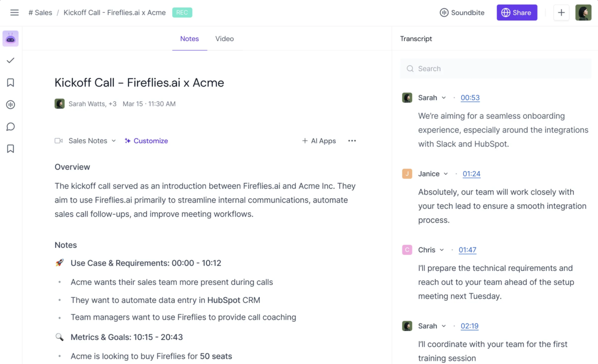Jump to timestamp 01:47
Image resolution: width=598 pixels, height=364 pixels.
click(x=467, y=250)
